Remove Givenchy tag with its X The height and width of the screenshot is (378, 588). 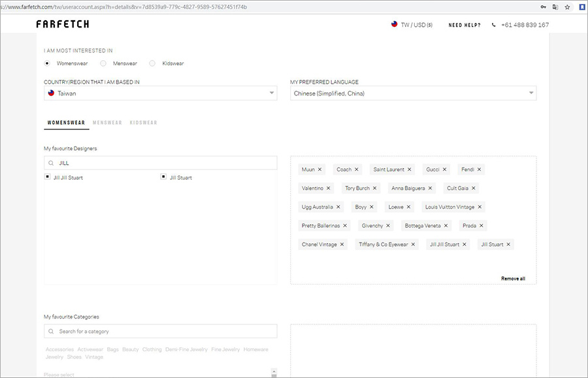click(388, 226)
